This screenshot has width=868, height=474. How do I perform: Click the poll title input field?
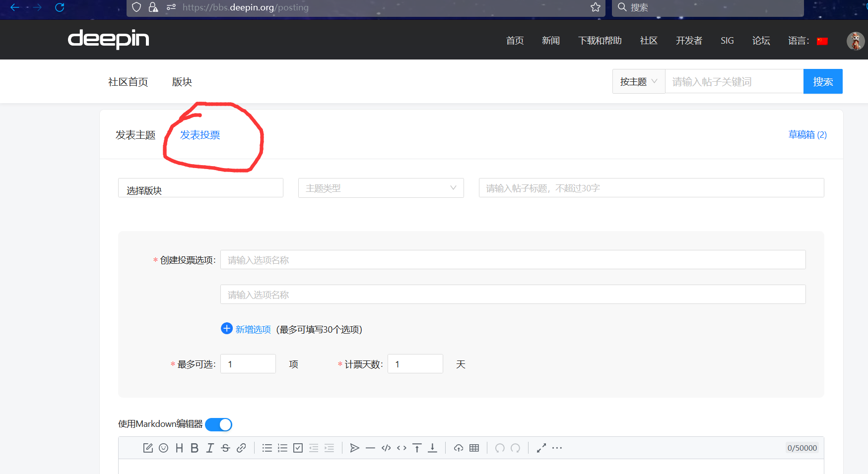click(x=651, y=188)
